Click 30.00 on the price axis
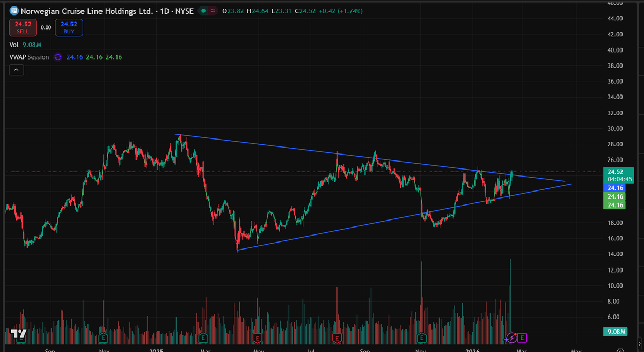 [x=614, y=129]
